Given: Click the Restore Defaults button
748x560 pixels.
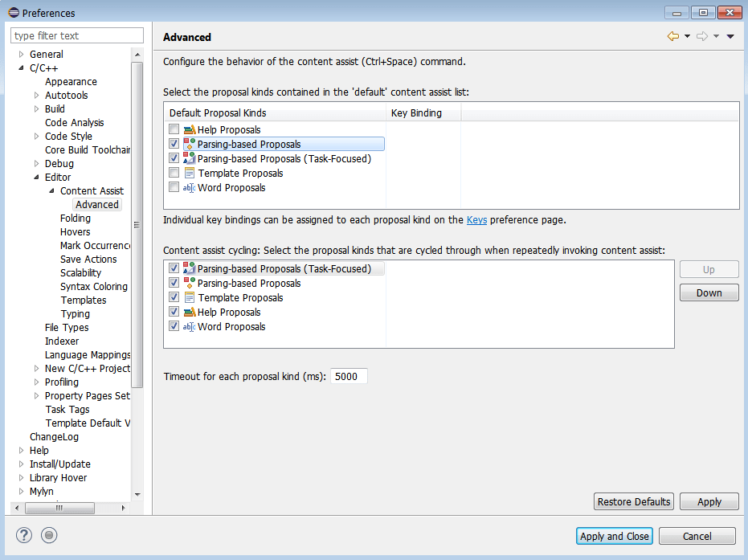Looking at the screenshot, I should click(x=633, y=501).
